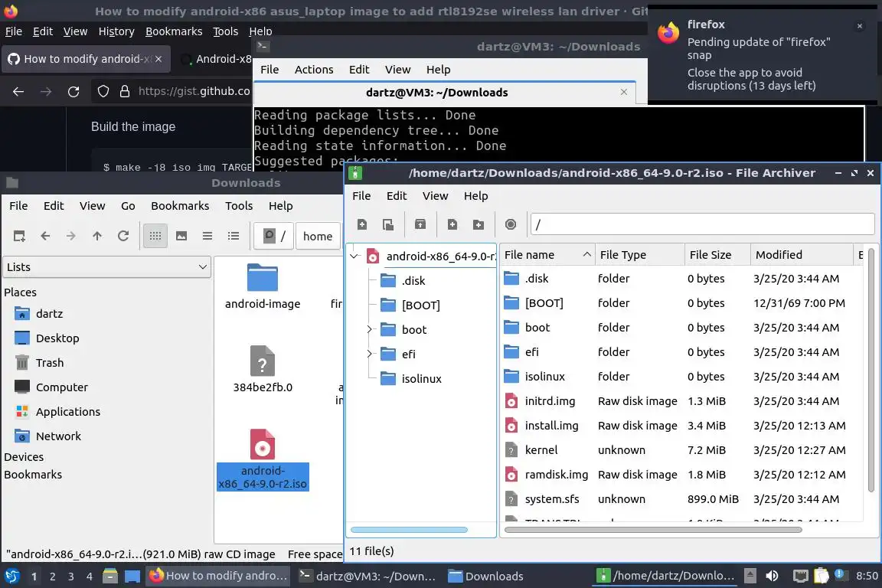882x588 pixels.
Task: Select [BOOT] folder in archive tree
Action: coord(420,305)
